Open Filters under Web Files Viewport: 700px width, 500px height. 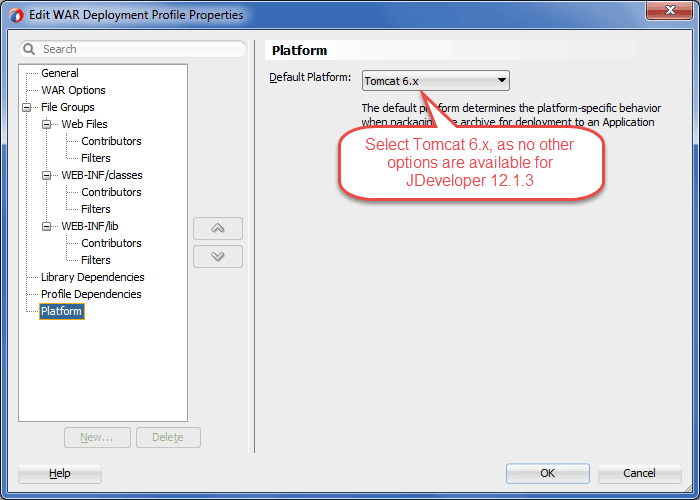tap(96, 158)
